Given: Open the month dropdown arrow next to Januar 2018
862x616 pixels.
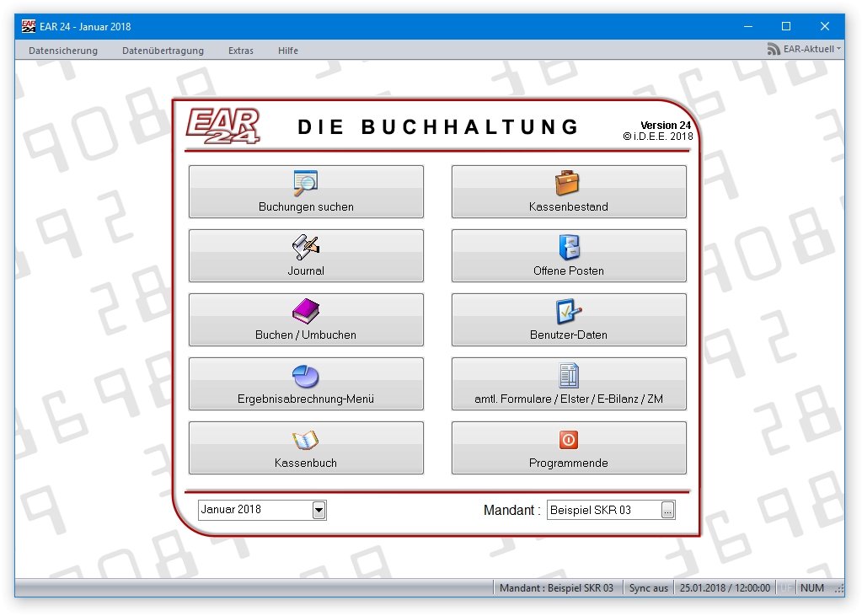Looking at the screenshot, I should (319, 511).
